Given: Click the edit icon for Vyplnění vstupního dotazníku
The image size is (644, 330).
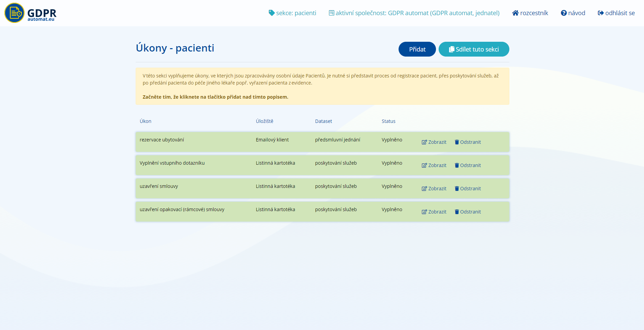Looking at the screenshot, I should tap(424, 165).
